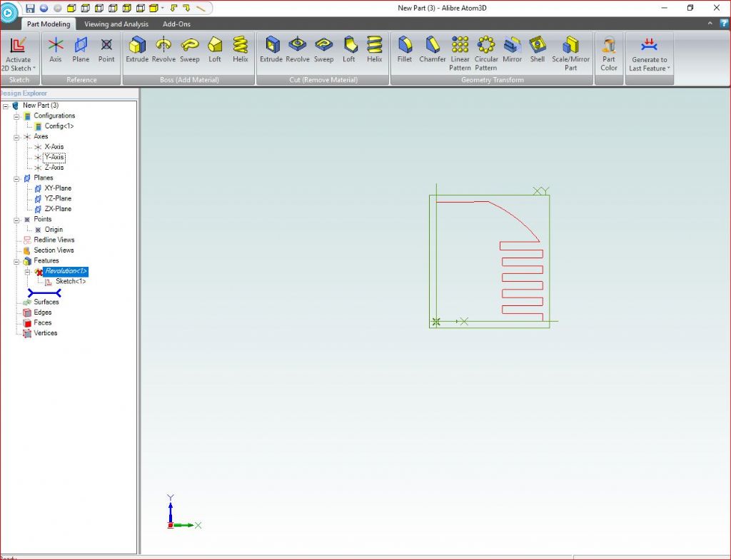Select the Cut Sweep tool

(x=323, y=49)
